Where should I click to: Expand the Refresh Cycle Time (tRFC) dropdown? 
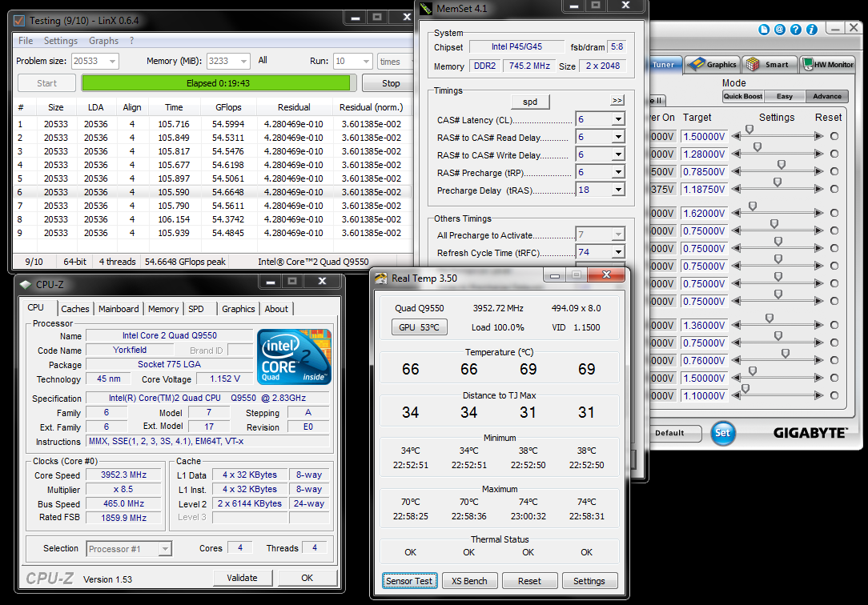618,253
